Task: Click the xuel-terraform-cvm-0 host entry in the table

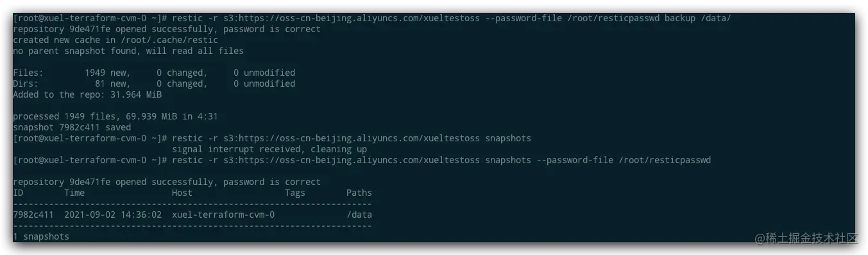Action: [223, 215]
